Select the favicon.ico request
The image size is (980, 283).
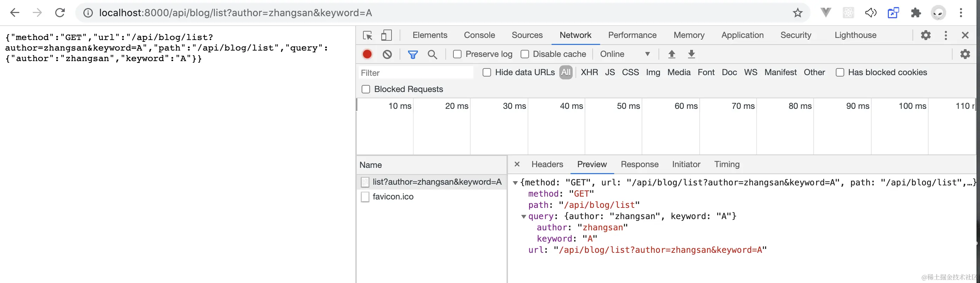click(393, 197)
